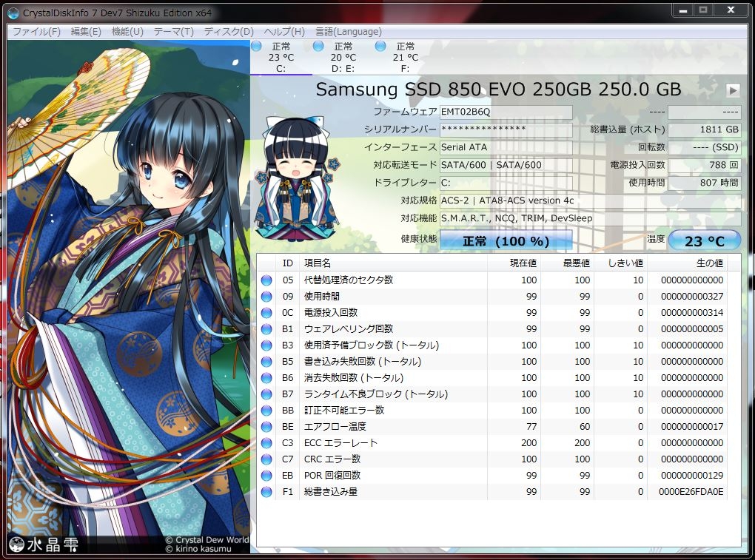Click the 生の値 column header
755x560 pixels.
pos(687,263)
